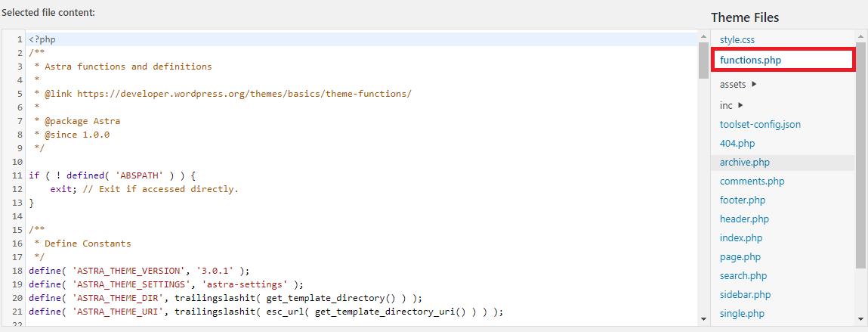The image size is (868, 332).
Task: Click line number 14 in gutter
Action: coord(17,216)
